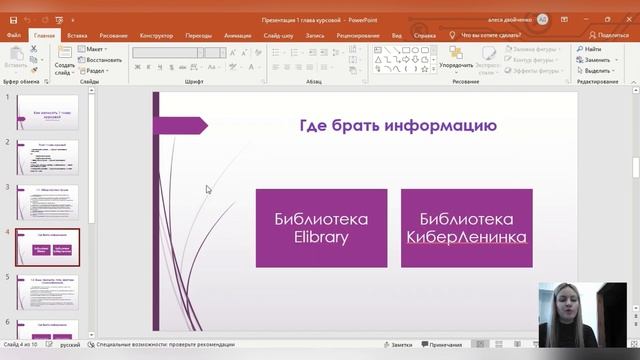Align text right in Абзац group
This screenshot has width=640, height=360.
click(298, 67)
